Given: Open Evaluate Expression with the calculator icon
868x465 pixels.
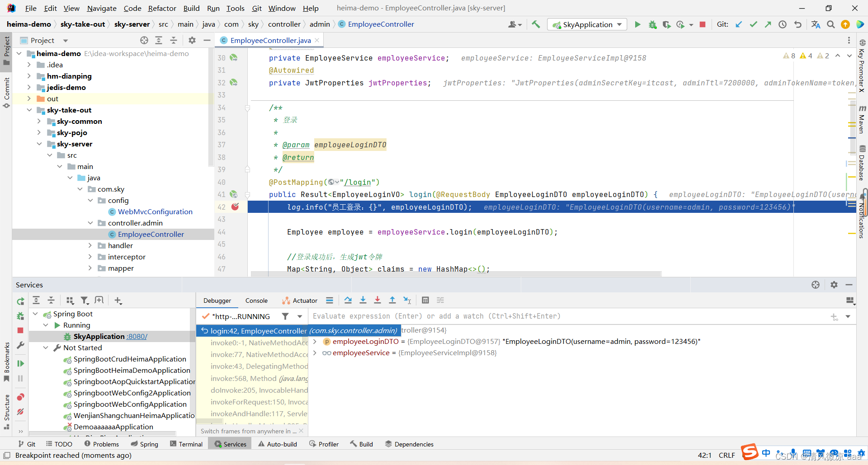Looking at the screenshot, I should click(425, 300).
